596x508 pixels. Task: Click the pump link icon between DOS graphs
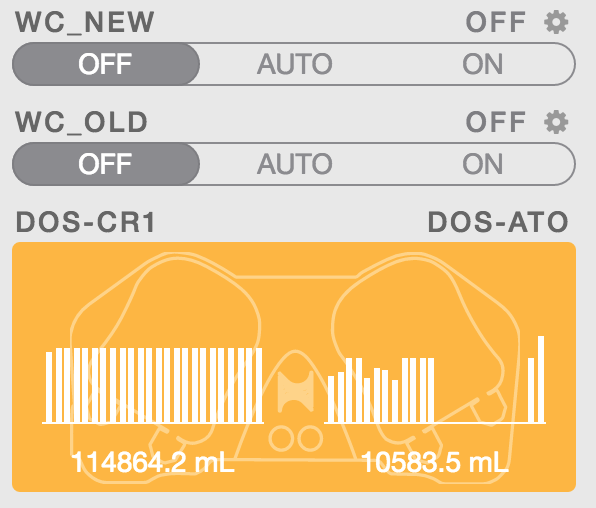coord(296,392)
